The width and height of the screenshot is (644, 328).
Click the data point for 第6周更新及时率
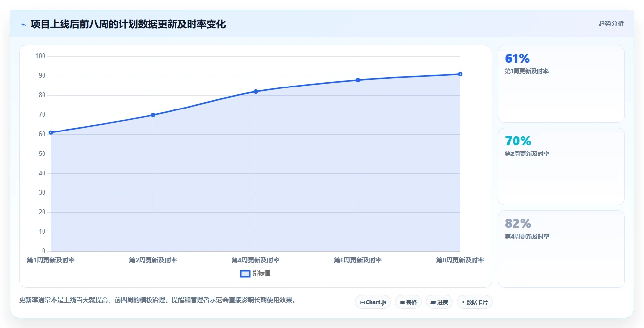pos(358,80)
